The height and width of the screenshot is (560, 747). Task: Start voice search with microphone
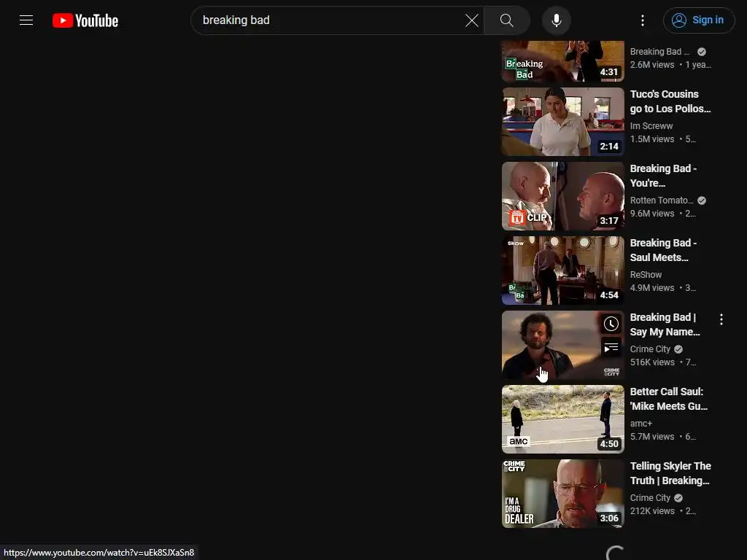[557, 20]
